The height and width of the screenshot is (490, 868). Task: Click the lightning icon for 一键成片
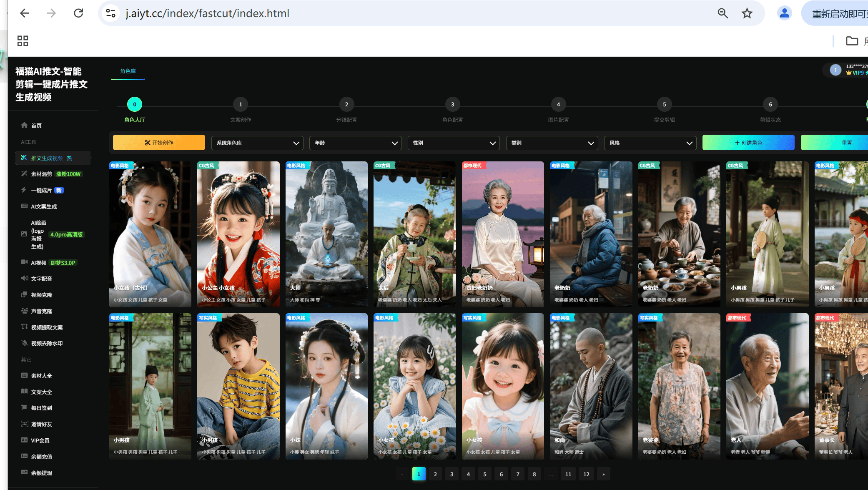point(24,190)
